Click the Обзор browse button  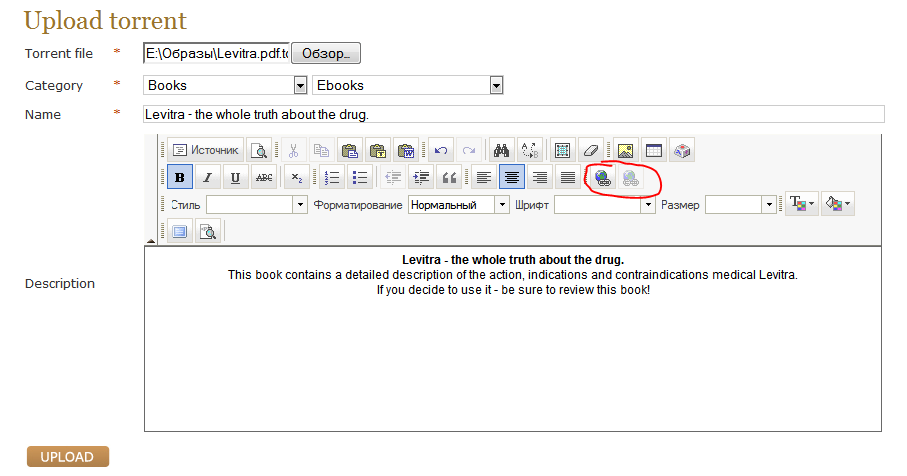[326, 53]
